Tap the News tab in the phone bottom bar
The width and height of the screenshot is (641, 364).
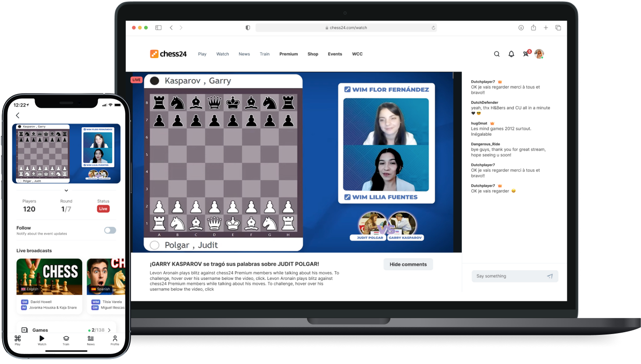pyautogui.click(x=90, y=340)
